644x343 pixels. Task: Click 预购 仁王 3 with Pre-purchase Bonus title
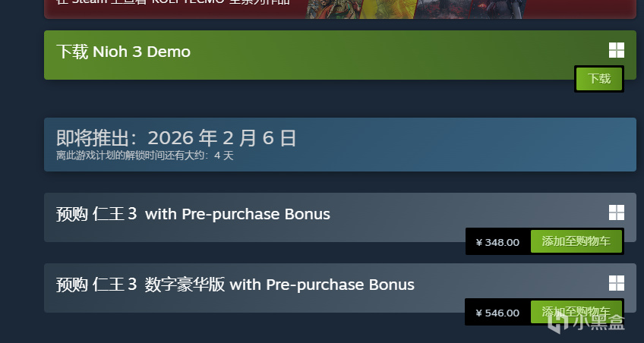pos(193,214)
